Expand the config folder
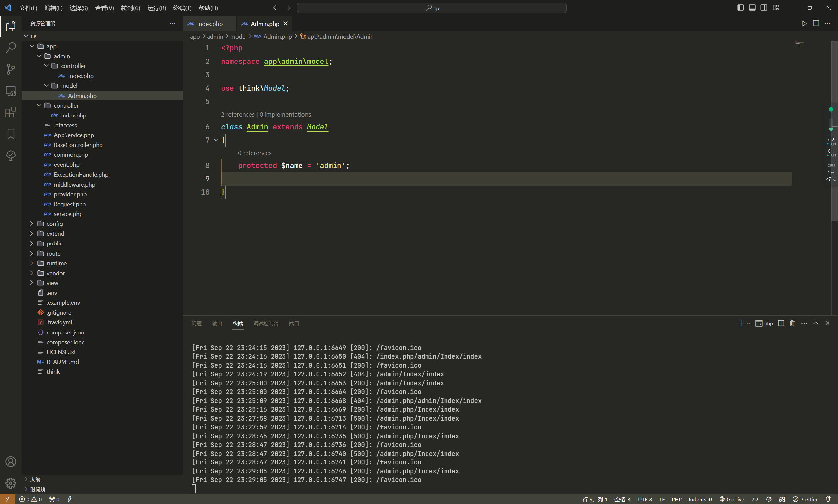 [54, 224]
